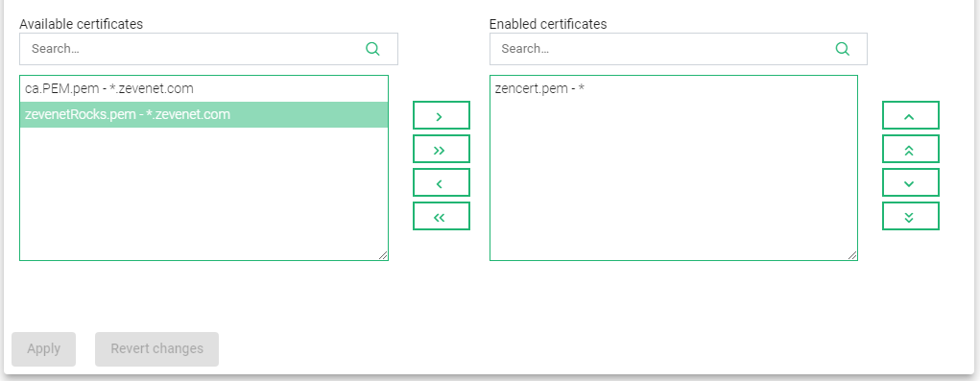Move all certificates to enabled list
Image resolution: width=980 pixels, height=381 pixels.
[x=442, y=150]
